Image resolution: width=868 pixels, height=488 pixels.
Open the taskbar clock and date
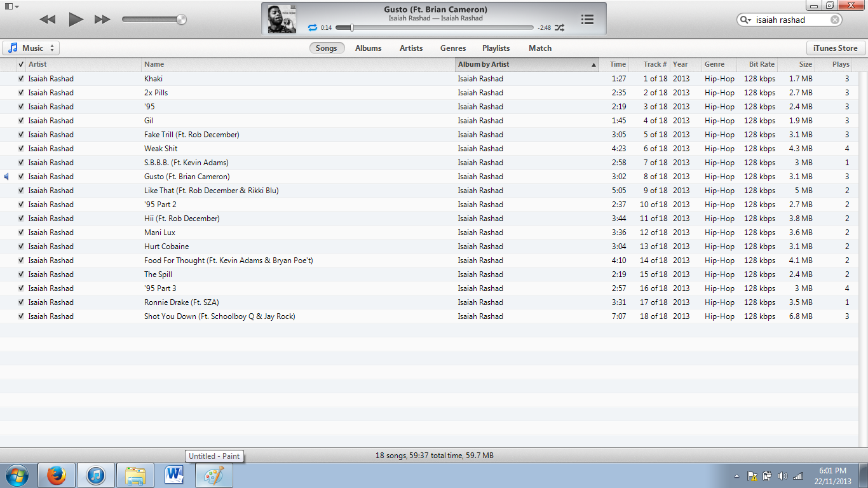coord(834,476)
